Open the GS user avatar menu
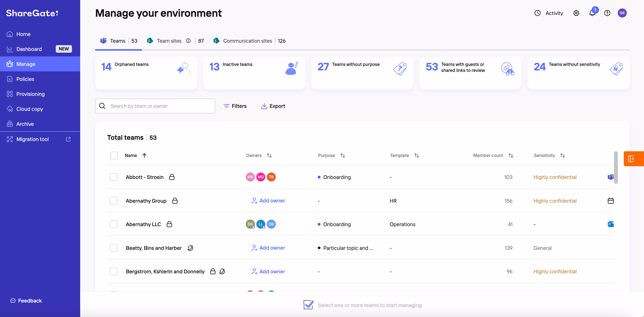644x317 pixels. pyautogui.click(x=622, y=13)
